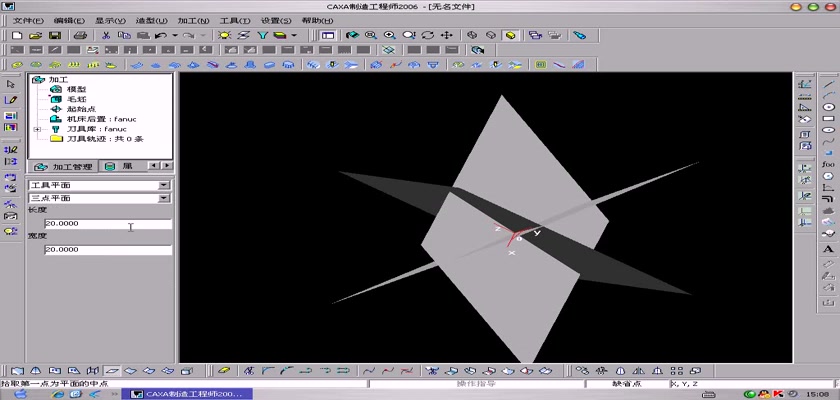Screen dimensions: 840x400
Task: Open the 工具 menu
Action: pyautogui.click(x=235, y=21)
